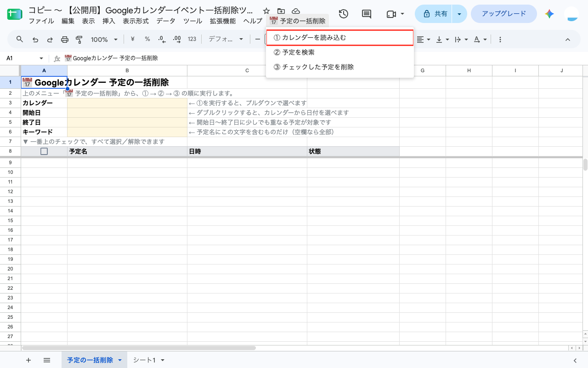Image resolution: width=588 pixels, height=368 pixels.
Task: Decrease font size with minus icon
Action: pos(258,39)
